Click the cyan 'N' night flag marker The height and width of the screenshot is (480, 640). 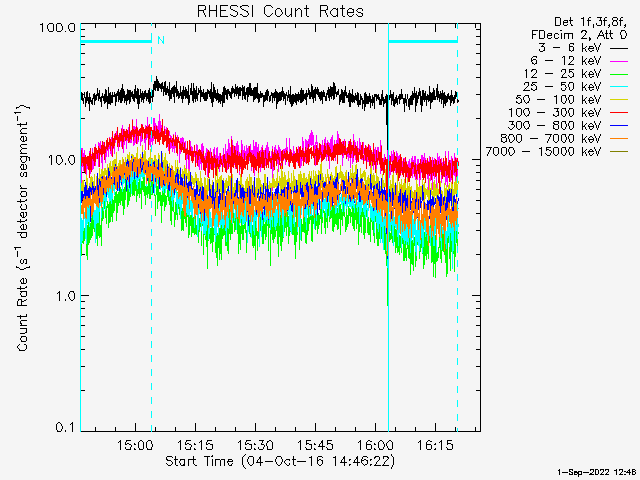(x=161, y=40)
